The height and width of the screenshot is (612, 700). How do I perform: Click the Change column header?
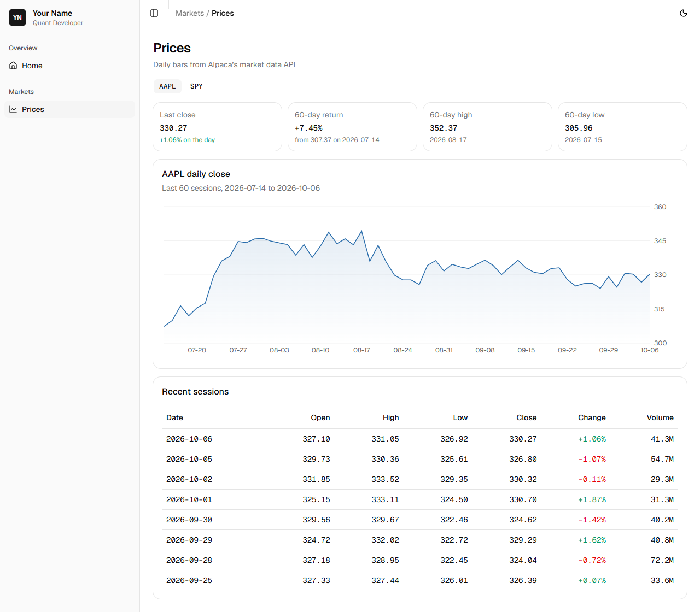592,417
